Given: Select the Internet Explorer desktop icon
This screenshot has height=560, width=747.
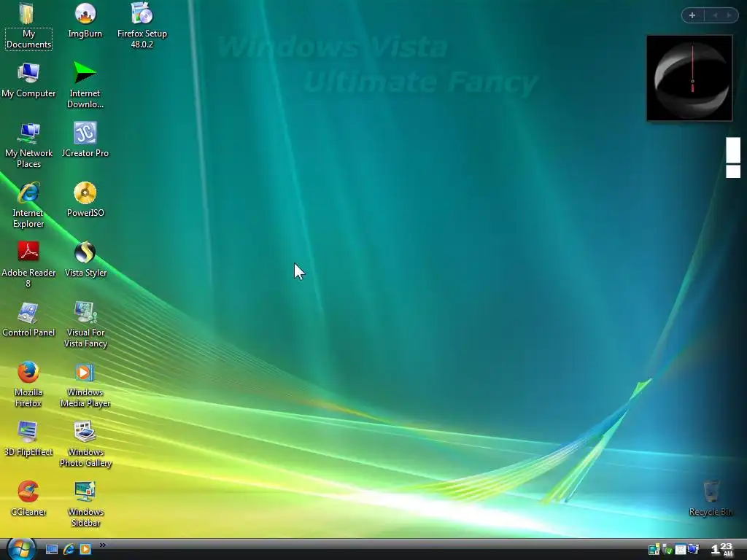Looking at the screenshot, I should click(28, 205).
